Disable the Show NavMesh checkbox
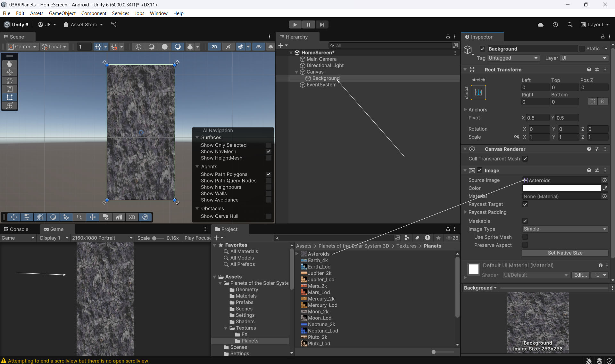The height and width of the screenshot is (364, 615). tap(269, 152)
